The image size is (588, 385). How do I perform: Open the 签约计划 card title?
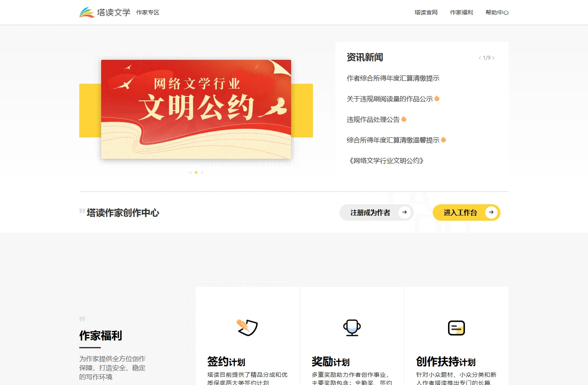(226, 361)
